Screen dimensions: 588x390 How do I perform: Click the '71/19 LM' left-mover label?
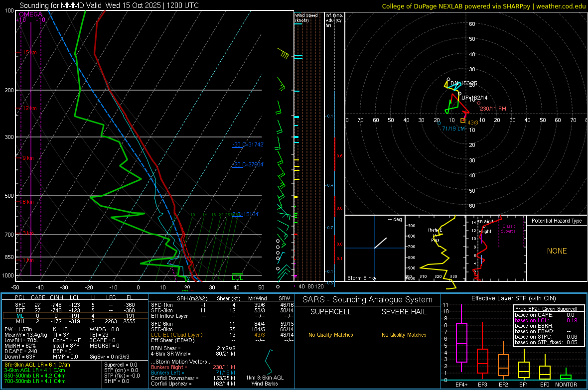click(453, 129)
